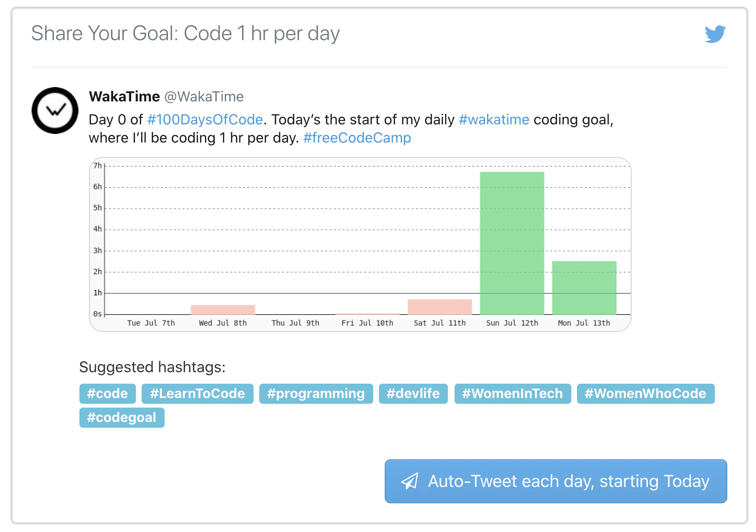
Task: Toggle the #programming hashtag
Action: click(x=316, y=394)
